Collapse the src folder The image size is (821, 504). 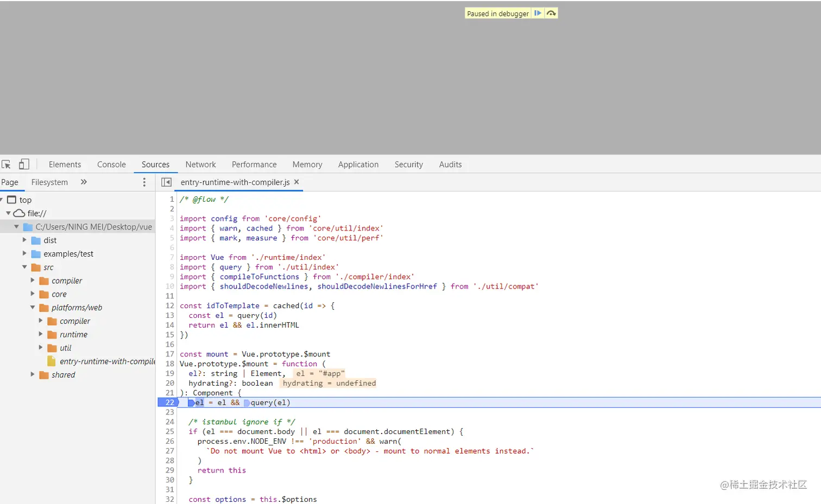pos(24,267)
